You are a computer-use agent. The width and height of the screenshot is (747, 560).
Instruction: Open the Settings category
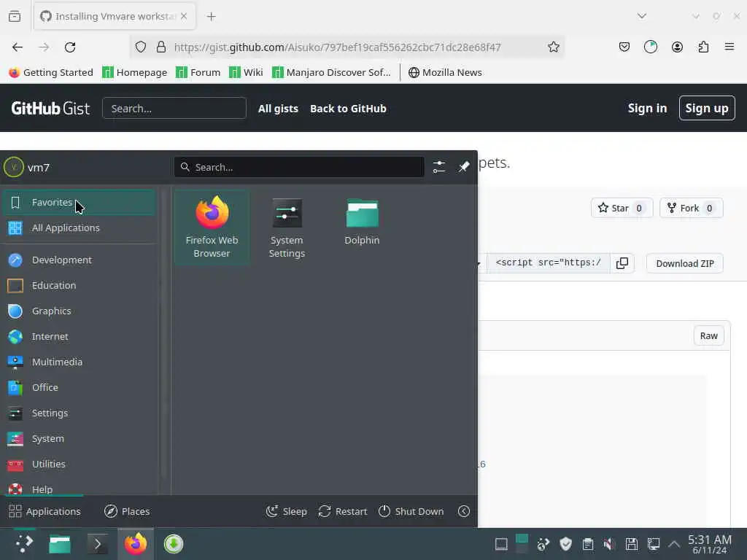point(79,413)
